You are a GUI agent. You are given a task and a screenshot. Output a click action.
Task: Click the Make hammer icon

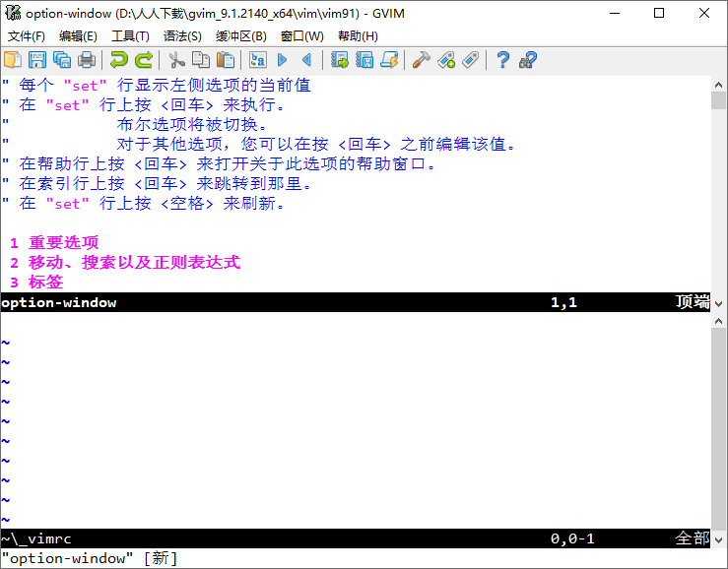pyautogui.click(x=421, y=60)
